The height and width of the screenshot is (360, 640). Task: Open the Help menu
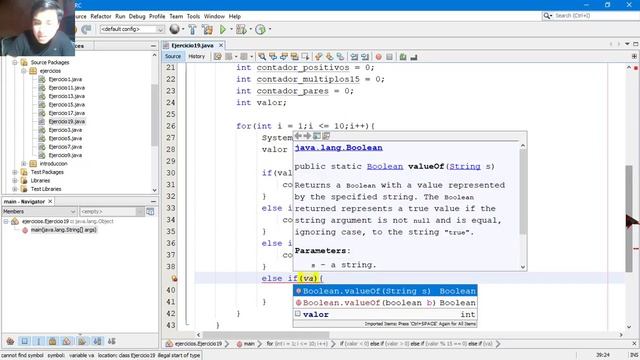point(234,16)
